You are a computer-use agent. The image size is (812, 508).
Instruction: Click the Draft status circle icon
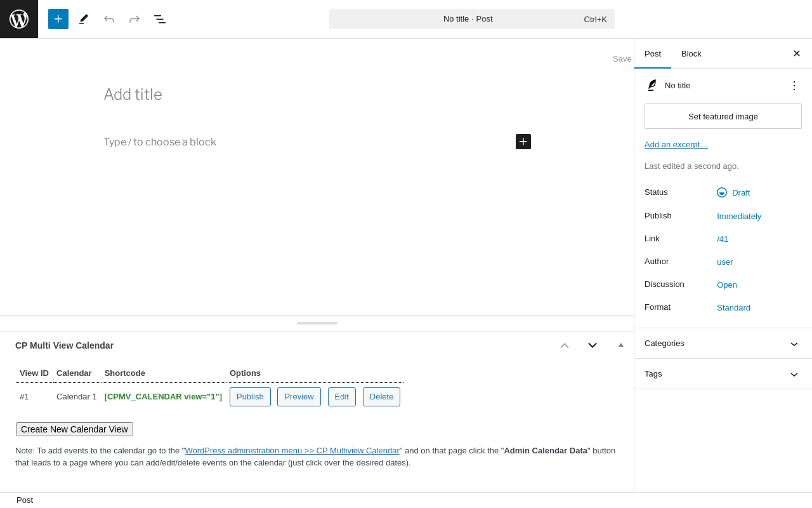[x=722, y=192]
